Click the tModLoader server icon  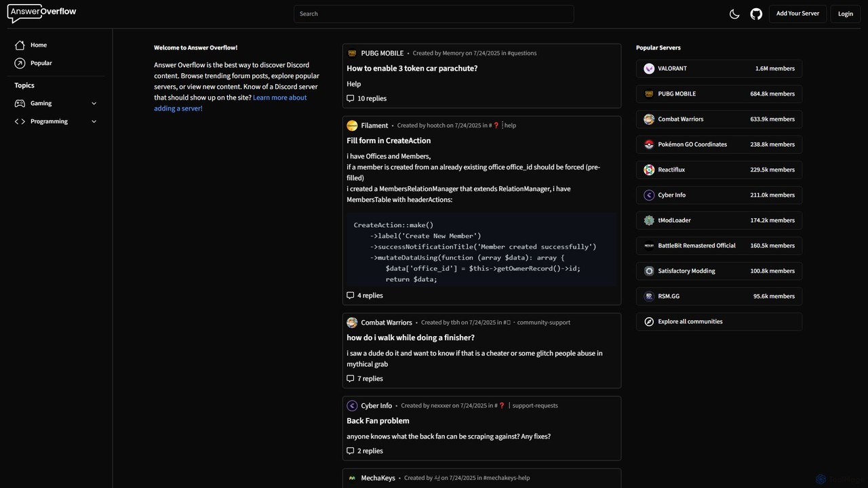pyautogui.click(x=649, y=220)
